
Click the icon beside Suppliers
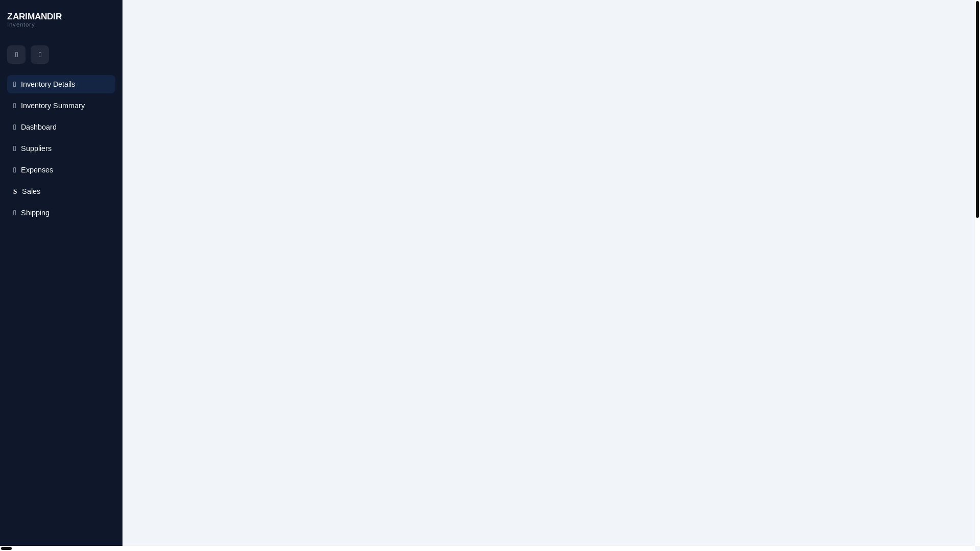point(14,148)
